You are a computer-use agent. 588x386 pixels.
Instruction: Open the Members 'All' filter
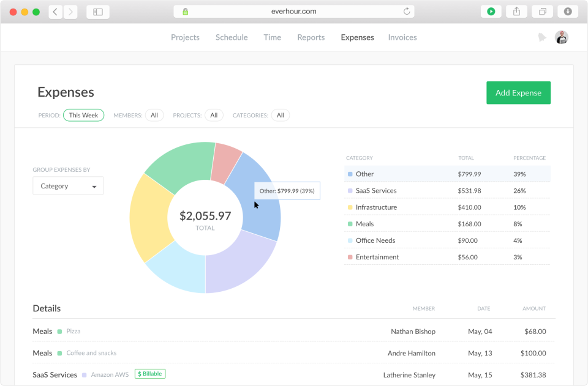154,116
